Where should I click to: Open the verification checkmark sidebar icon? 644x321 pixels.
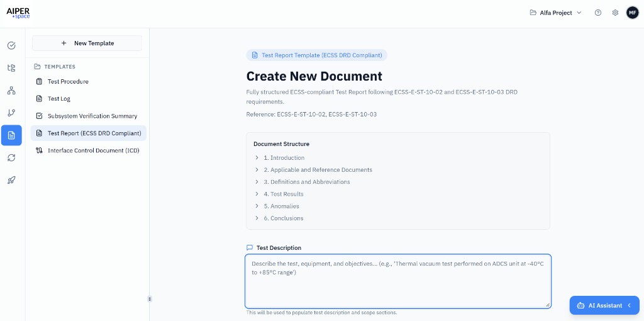click(11, 45)
